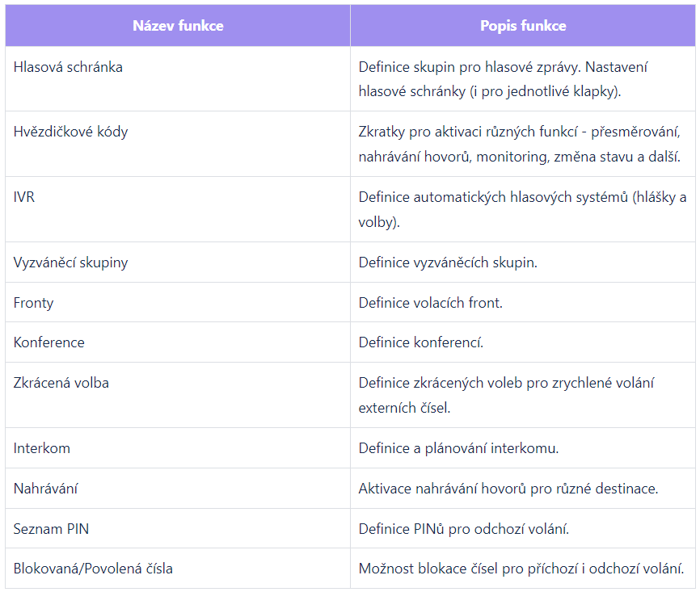Click the description about Aktivace nahrávání hovorů
Viewport: 700px width, 592px height.
pos(508,489)
